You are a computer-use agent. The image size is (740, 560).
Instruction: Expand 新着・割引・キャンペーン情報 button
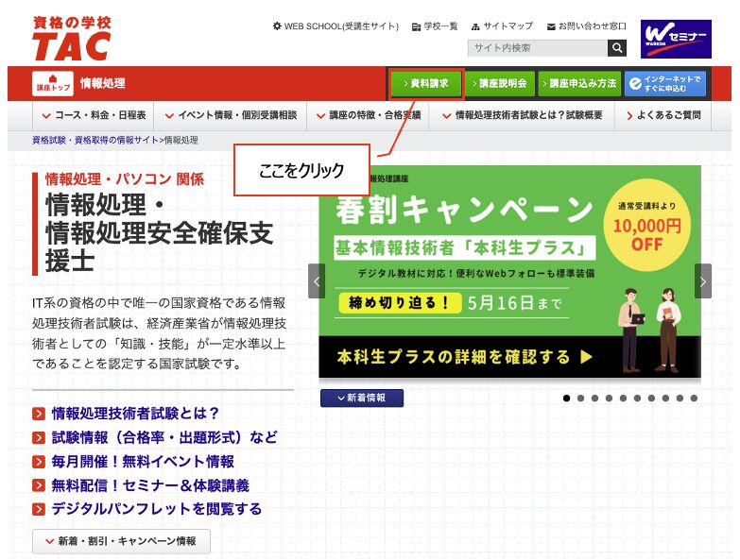coord(121,541)
